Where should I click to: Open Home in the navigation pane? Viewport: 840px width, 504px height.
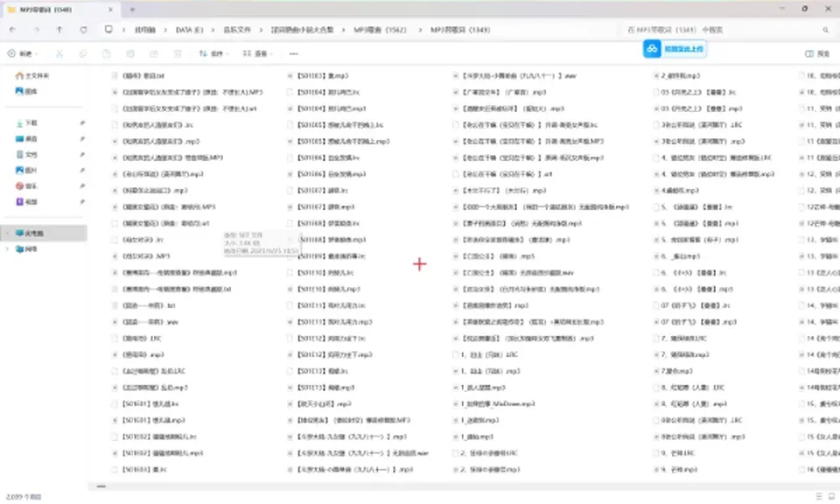[x=32, y=75]
